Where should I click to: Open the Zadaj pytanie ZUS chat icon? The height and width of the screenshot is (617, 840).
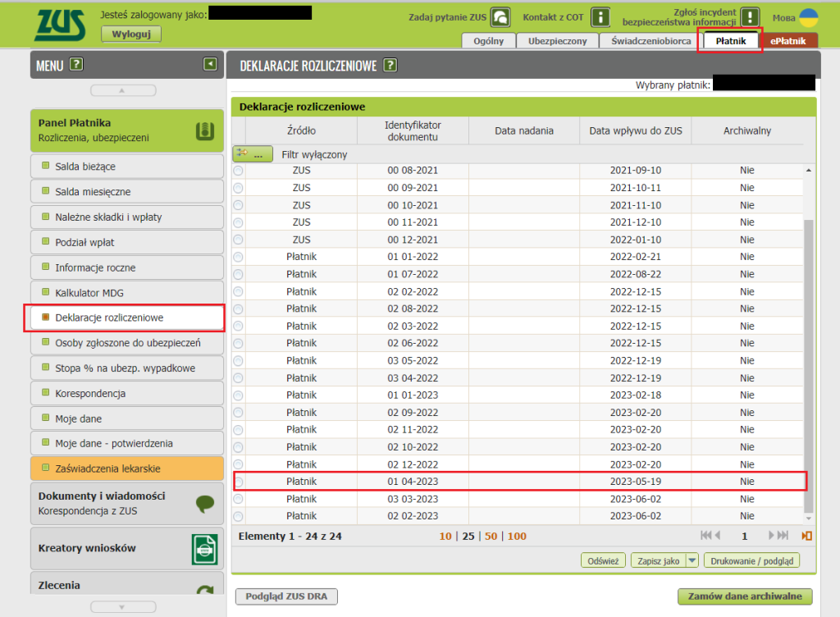[x=500, y=17]
